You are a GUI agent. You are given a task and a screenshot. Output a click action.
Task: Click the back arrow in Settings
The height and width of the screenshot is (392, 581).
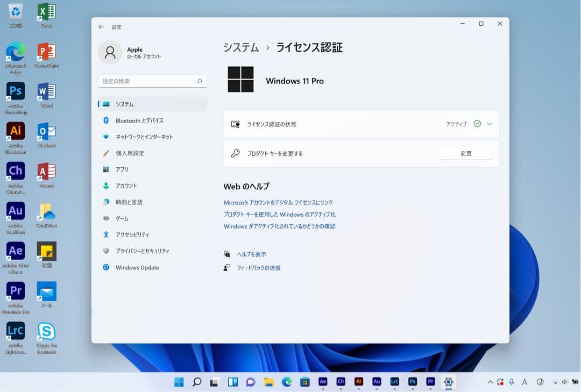101,26
